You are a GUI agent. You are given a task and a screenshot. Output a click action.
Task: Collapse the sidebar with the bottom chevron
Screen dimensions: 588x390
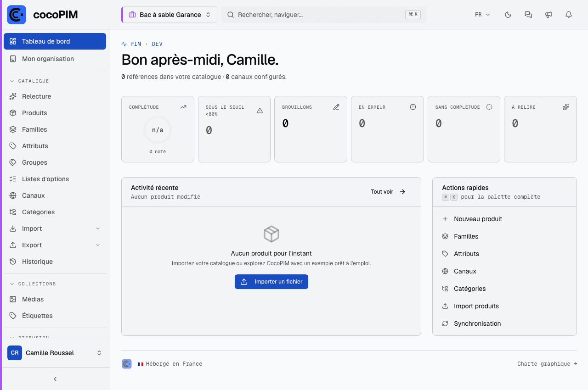[55, 379]
